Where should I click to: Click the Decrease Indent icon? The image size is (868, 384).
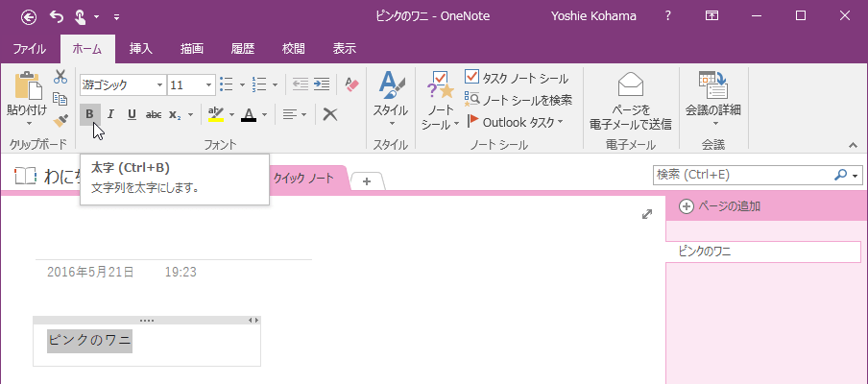[300, 84]
